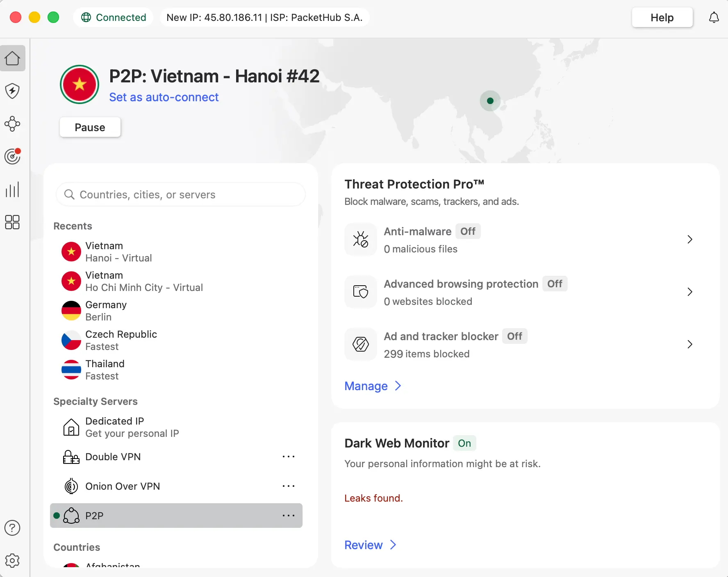Open the Double VPN options menu
Image resolution: width=728 pixels, height=577 pixels.
coord(289,457)
